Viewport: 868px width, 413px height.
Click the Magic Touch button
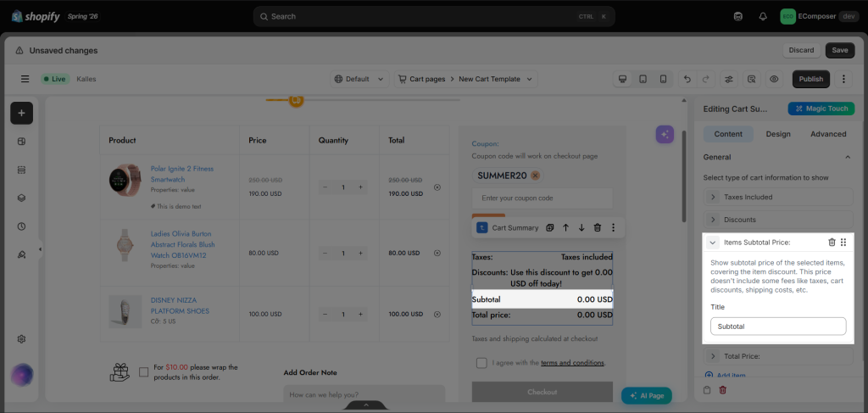[x=821, y=109]
